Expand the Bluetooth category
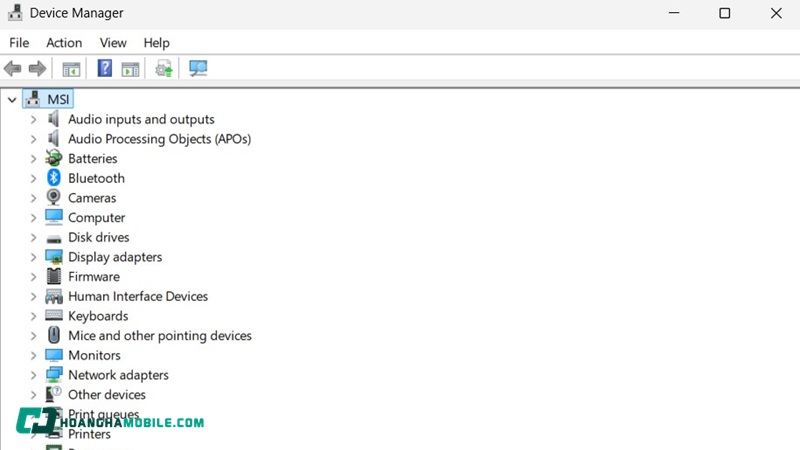This screenshot has width=800, height=450. point(33,179)
